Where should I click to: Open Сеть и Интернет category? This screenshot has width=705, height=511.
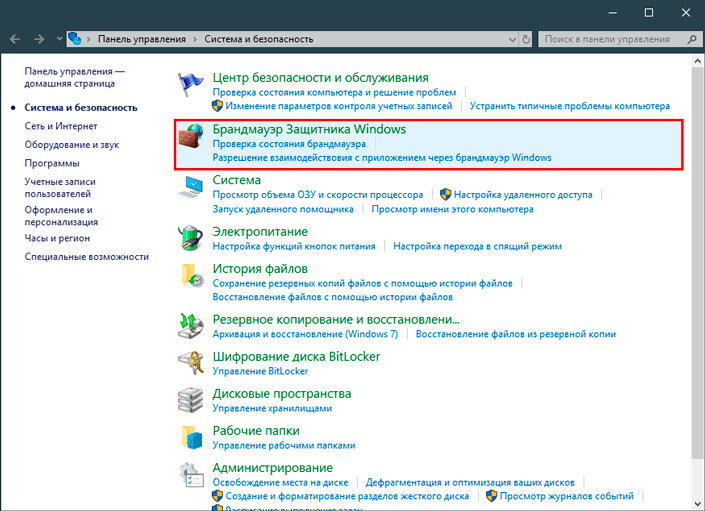(x=61, y=126)
